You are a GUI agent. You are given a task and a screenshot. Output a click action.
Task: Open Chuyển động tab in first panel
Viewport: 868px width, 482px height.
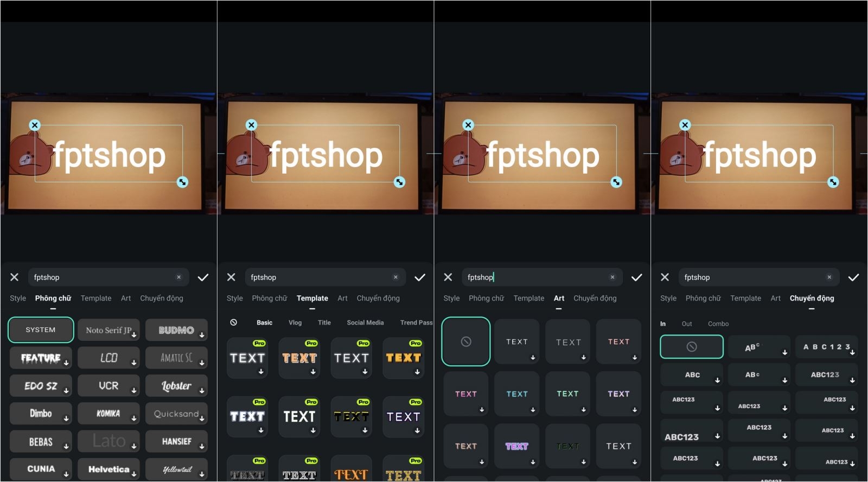point(162,299)
